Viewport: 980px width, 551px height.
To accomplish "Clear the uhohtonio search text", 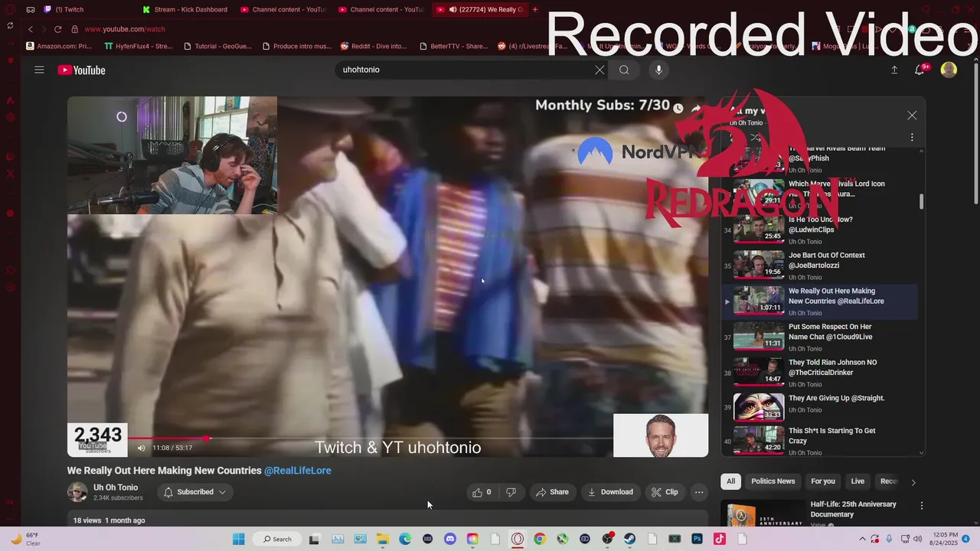I will pyautogui.click(x=599, y=70).
